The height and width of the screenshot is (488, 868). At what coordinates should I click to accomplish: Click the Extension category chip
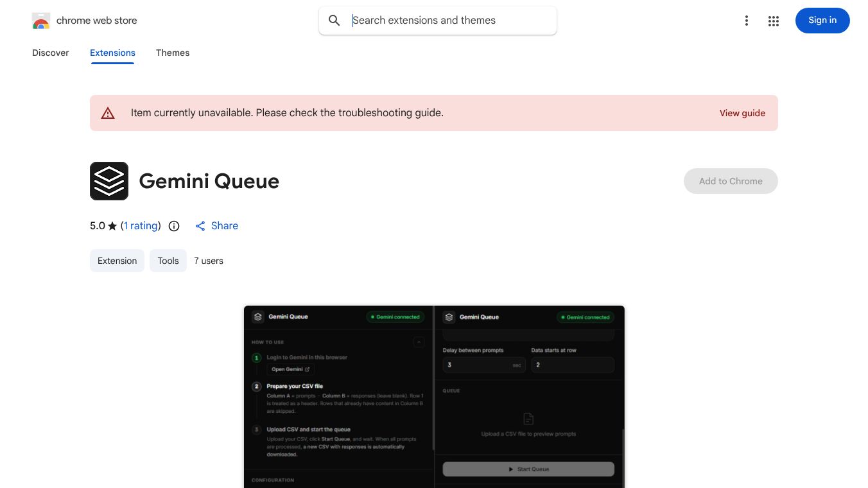pyautogui.click(x=117, y=261)
